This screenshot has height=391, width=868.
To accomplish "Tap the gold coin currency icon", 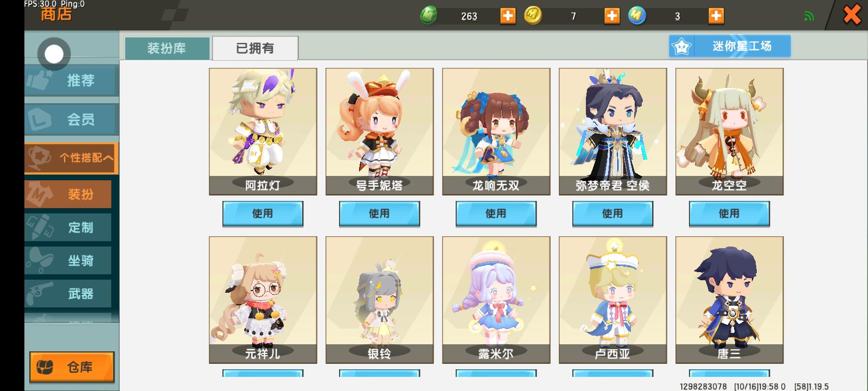I will [x=533, y=15].
